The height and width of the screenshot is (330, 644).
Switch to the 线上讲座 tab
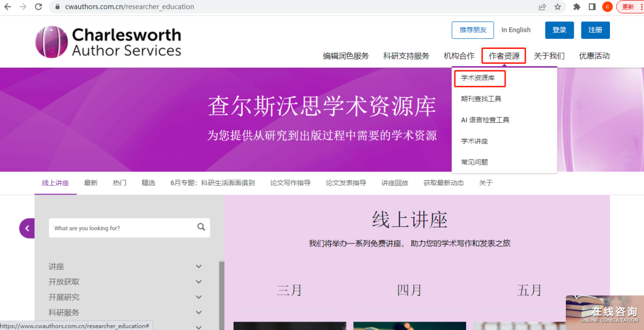(x=55, y=183)
